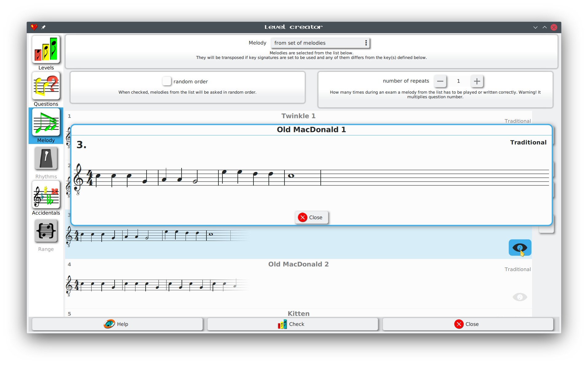This screenshot has height=365, width=588.
Task: Open the Questions settings page
Action: (x=46, y=86)
